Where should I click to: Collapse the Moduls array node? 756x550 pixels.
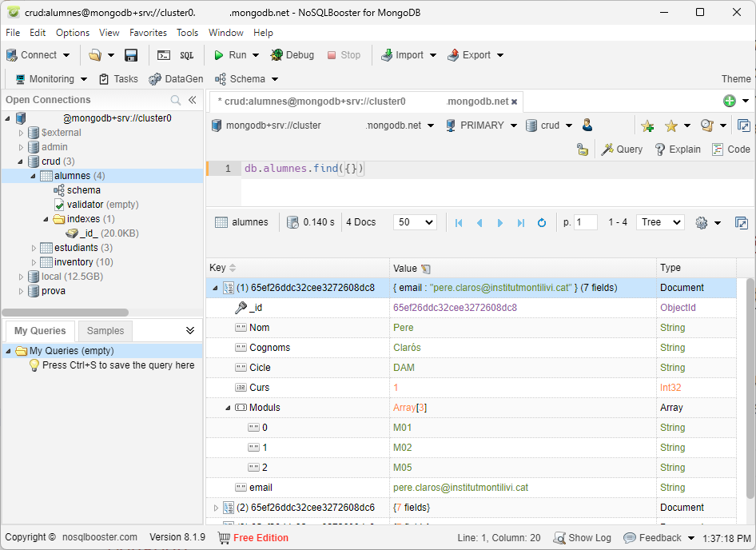(227, 408)
